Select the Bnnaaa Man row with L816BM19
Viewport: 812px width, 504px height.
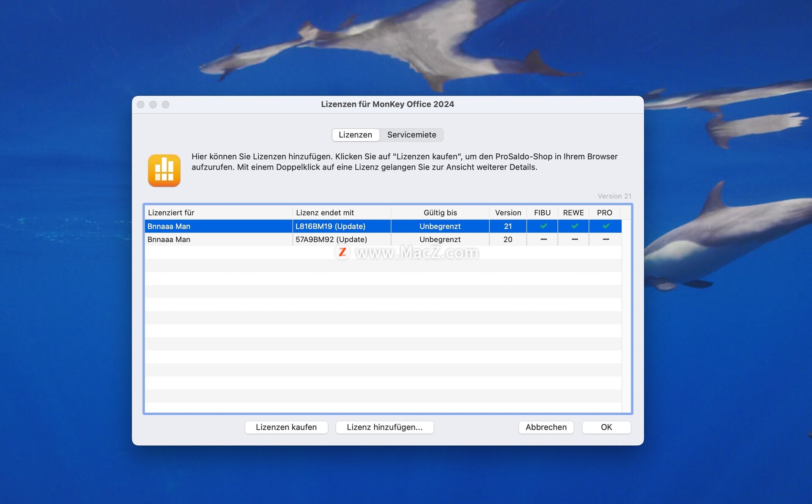(x=383, y=226)
